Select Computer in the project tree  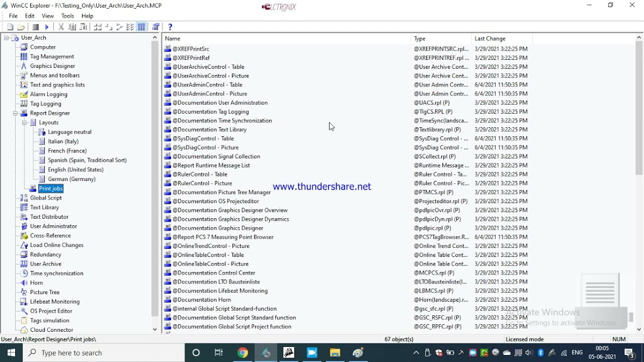pos(43,47)
